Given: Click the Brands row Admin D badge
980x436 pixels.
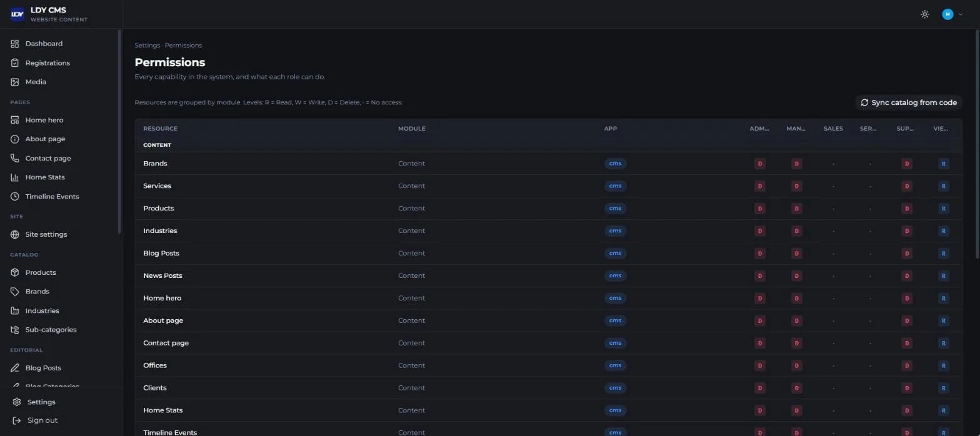Looking at the screenshot, I should click(760, 164).
